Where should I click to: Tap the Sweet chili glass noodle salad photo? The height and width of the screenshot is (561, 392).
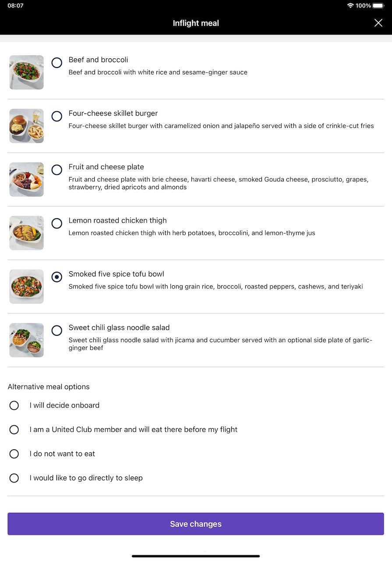pyautogui.click(x=27, y=340)
